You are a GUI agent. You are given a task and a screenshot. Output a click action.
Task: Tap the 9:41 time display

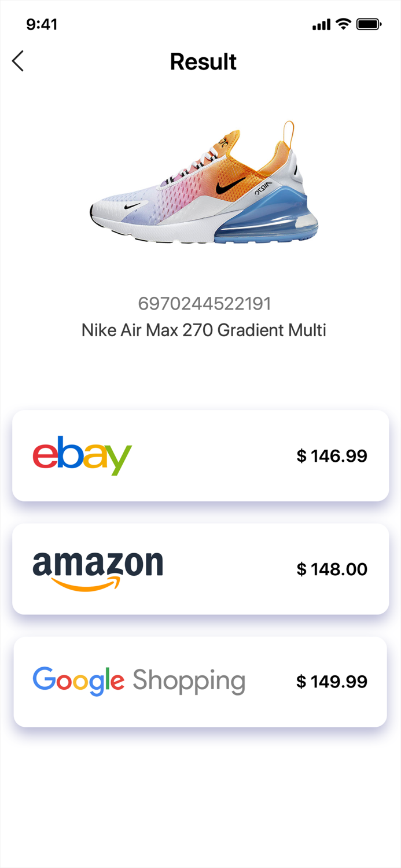coord(42,24)
